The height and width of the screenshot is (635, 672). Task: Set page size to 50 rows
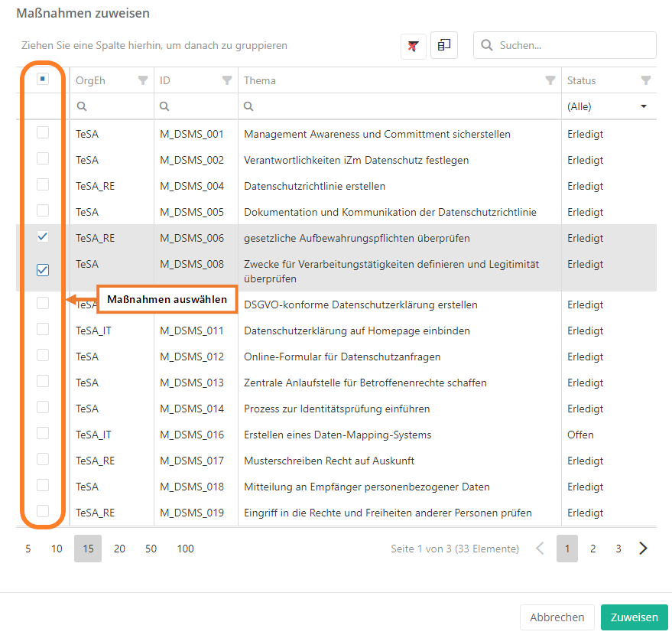point(151,549)
